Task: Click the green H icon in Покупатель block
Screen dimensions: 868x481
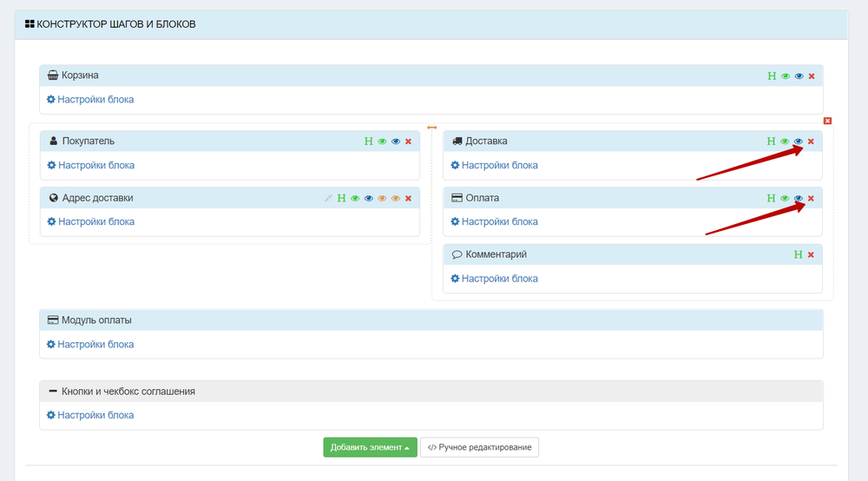Action: [x=369, y=142]
